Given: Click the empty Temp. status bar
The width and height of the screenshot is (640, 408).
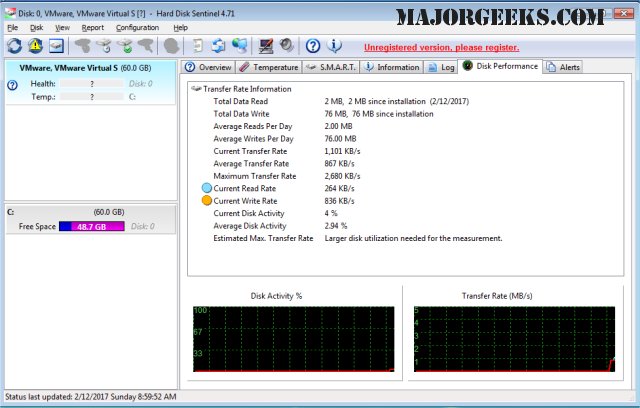Looking at the screenshot, I should (92, 97).
